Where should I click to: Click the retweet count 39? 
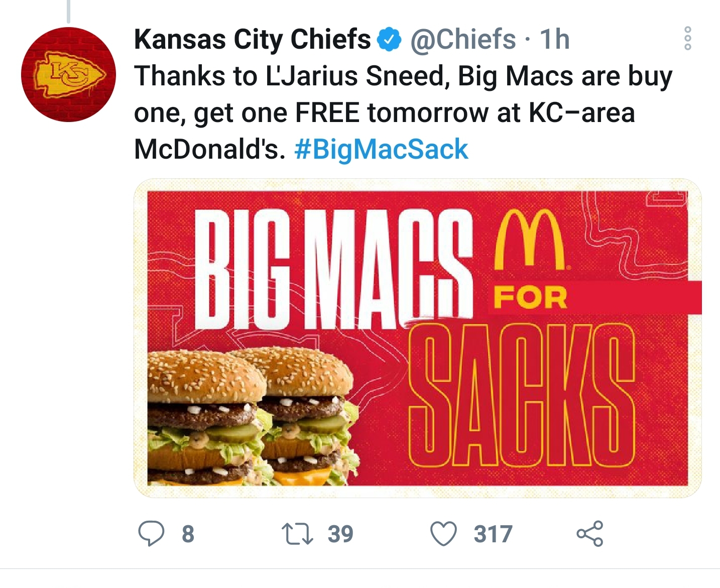(340, 534)
